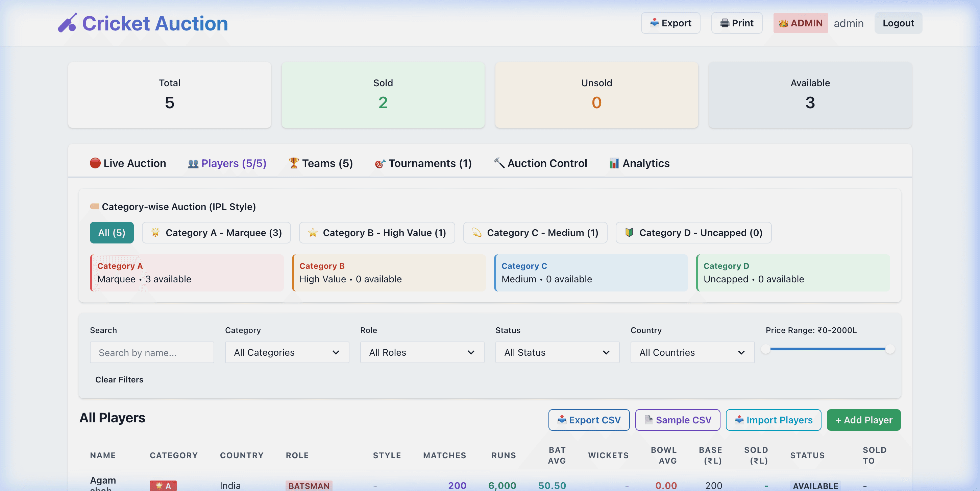This screenshot has height=491, width=980.
Task: Click the Export button in header
Action: tap(670, 23)
